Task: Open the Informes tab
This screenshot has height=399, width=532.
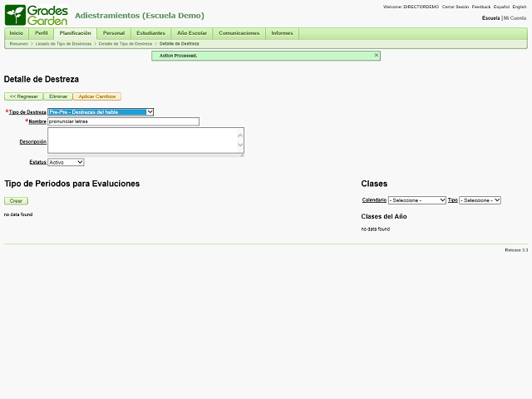Action: tap(282, 33)
